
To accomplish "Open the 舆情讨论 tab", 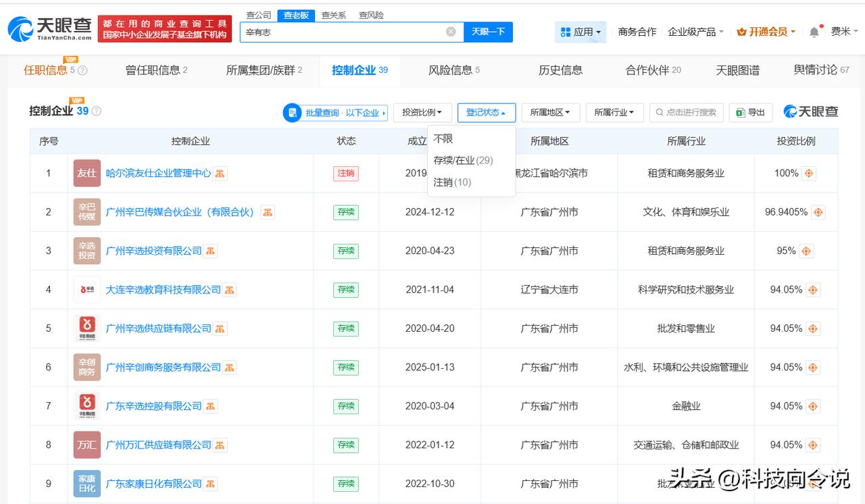I will click(822, 70).
